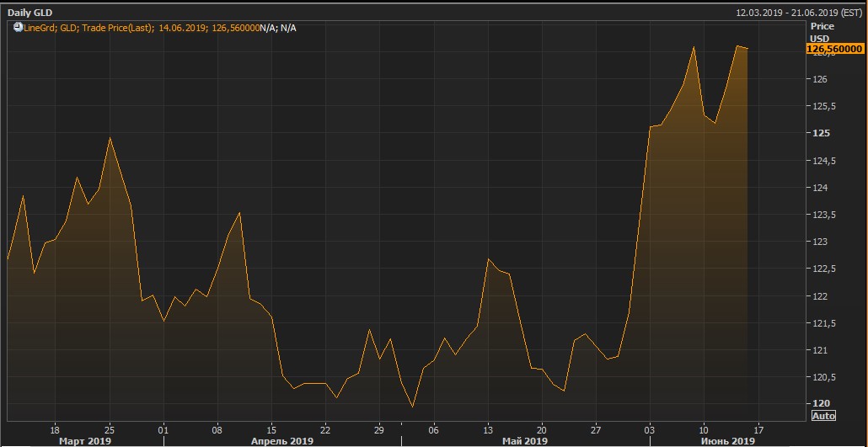
Task: Click the 10 date tick in June
Action: tap(705, 429)
